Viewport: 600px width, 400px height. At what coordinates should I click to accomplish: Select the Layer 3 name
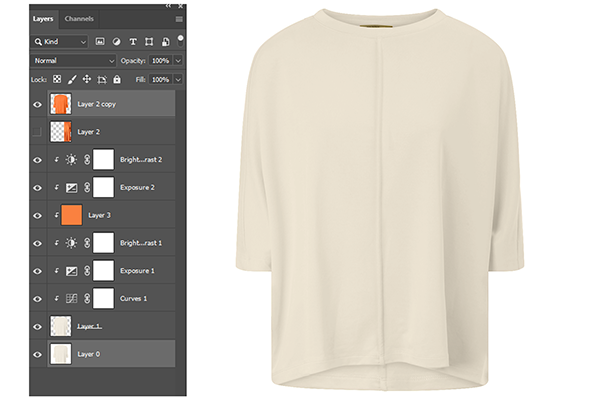point(99,215)
